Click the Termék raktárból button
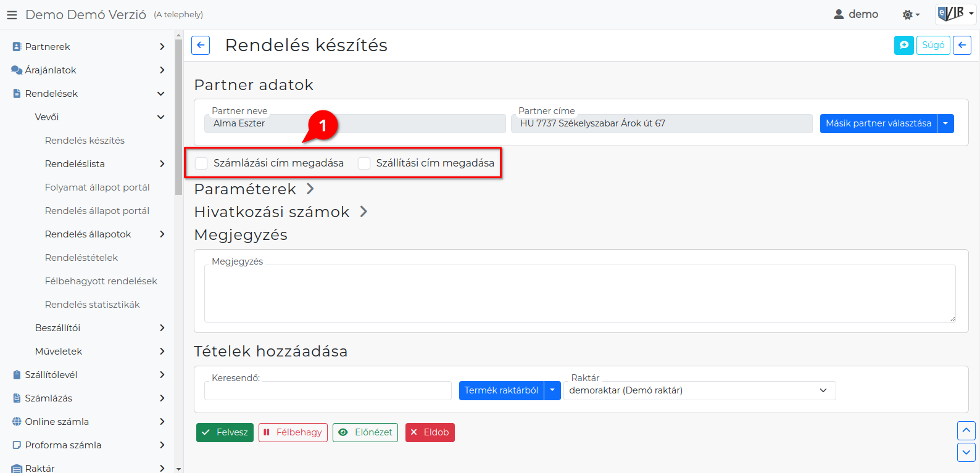 [501, 390]
